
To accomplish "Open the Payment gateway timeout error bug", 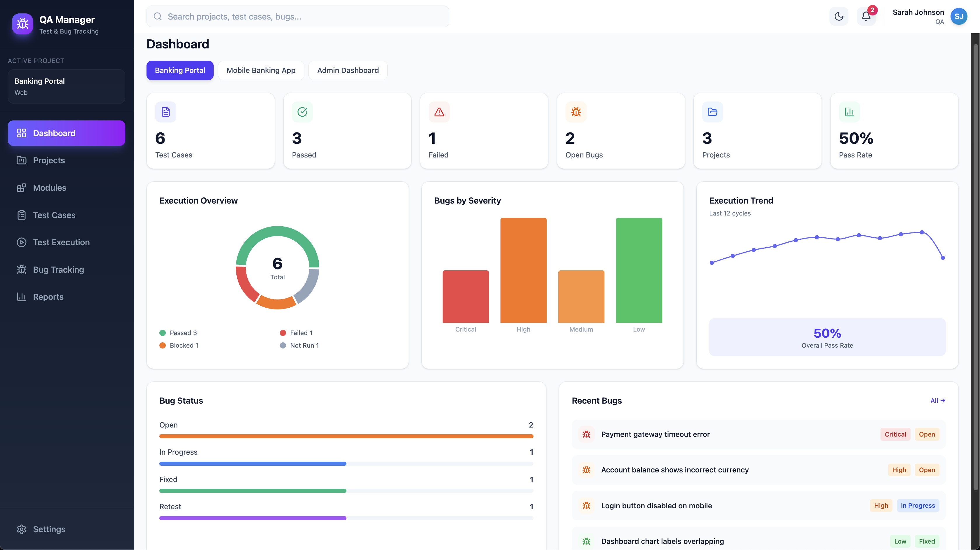I will pos(655,434).
